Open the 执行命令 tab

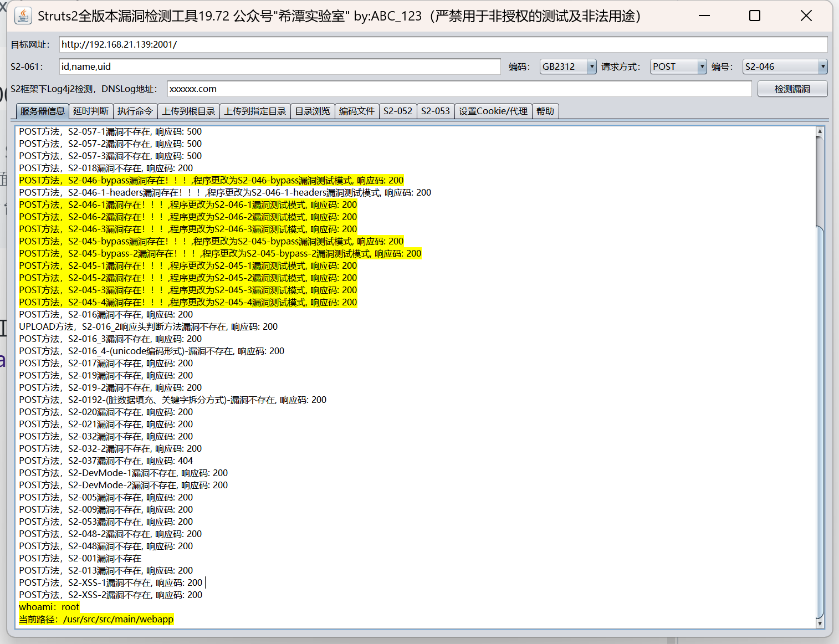135,111
